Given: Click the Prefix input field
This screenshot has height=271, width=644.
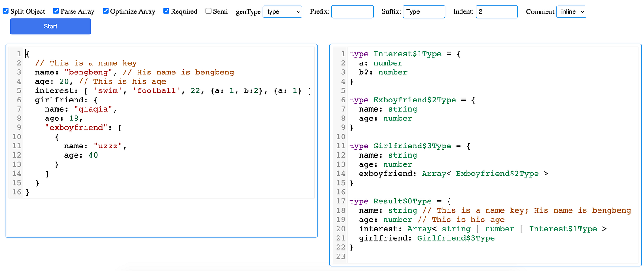Looking at the screenshot, I should pos(352,11).
